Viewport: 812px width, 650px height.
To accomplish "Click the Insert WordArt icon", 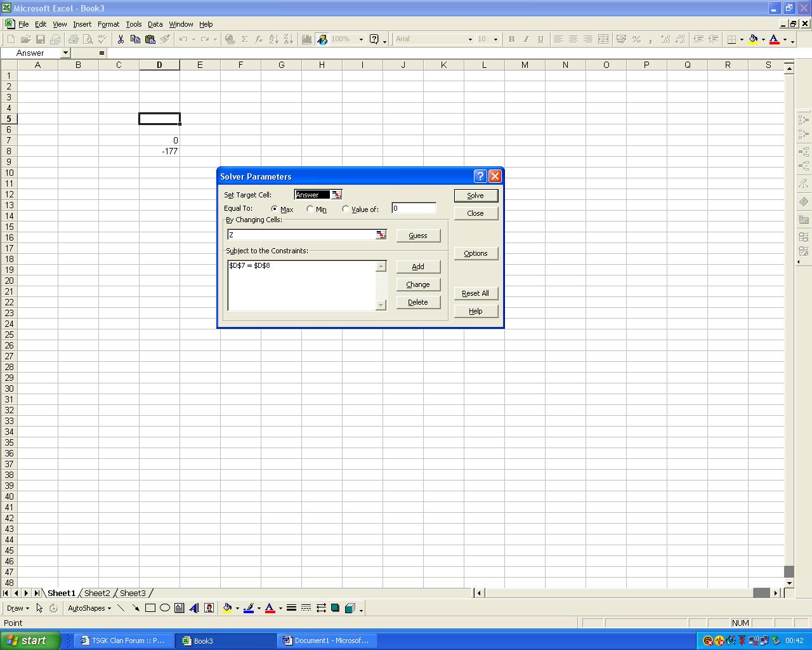I will [x=194, y=608].
